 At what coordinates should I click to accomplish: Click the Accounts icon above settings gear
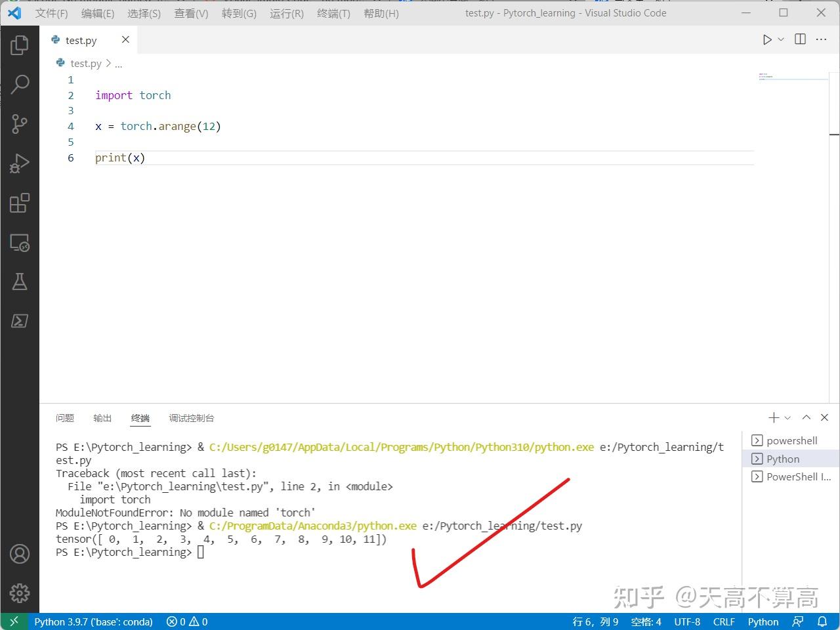pos(20,554)
